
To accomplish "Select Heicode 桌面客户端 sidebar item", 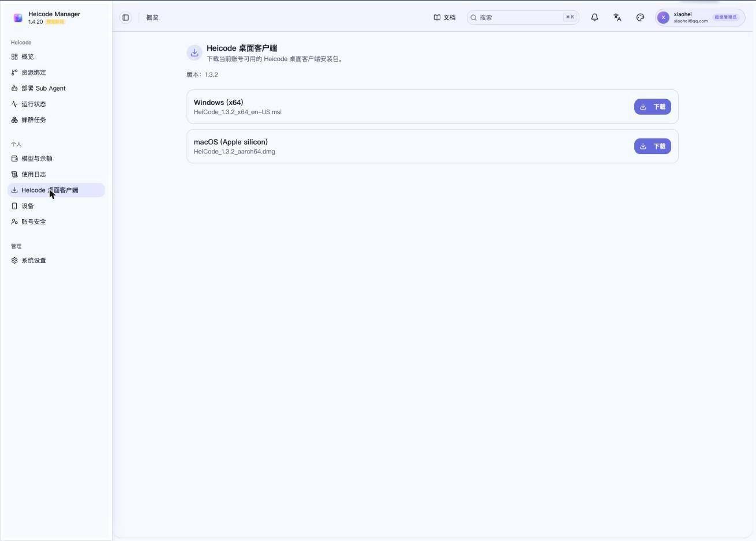I will [x=56, y=190].
